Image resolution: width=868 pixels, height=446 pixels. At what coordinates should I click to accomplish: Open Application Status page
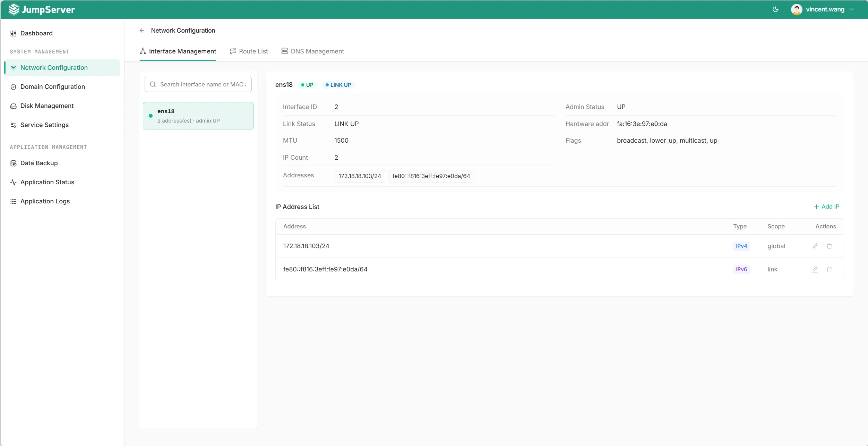[62, 182]
